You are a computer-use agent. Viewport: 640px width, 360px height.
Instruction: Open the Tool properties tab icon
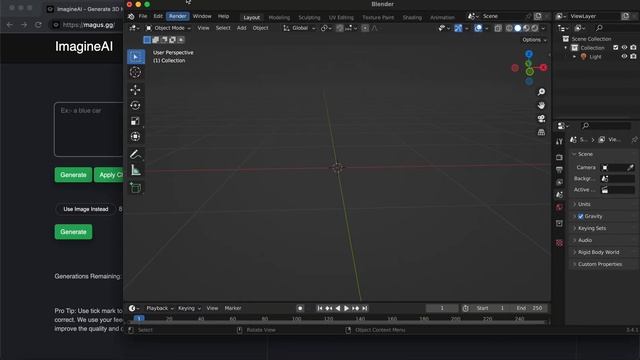tap(559, 141)
